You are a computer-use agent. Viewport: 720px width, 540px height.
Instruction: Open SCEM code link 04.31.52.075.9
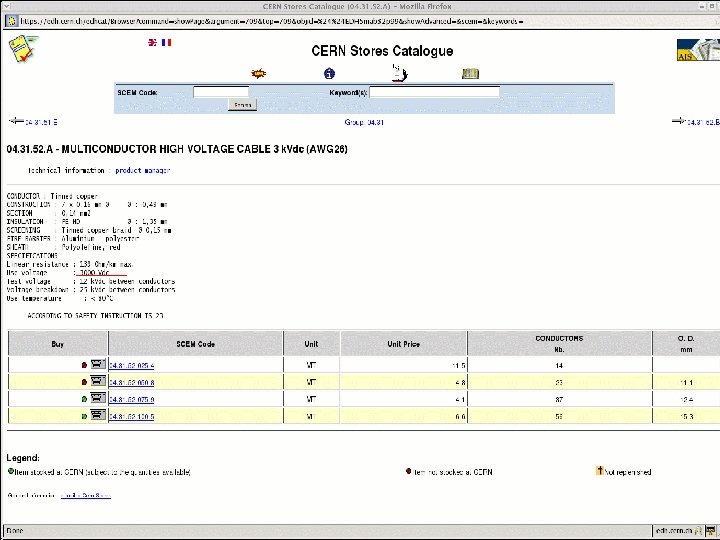131,399
